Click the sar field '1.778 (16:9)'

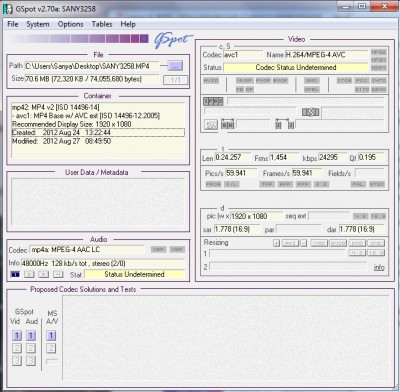pyautogui.click(x=237, y=229)
